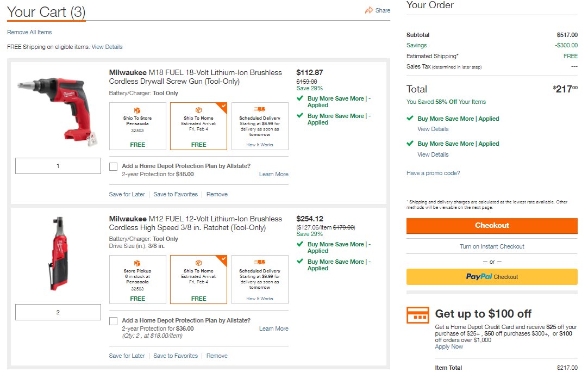Save Drywall Screw Gun for later

pyautogui.click(x=127, y=195)
